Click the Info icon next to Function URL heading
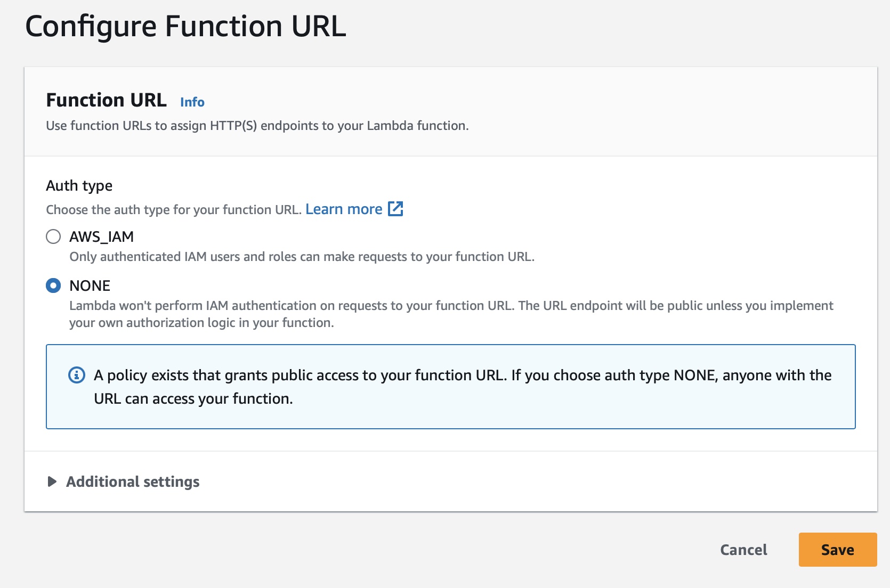 192,102
